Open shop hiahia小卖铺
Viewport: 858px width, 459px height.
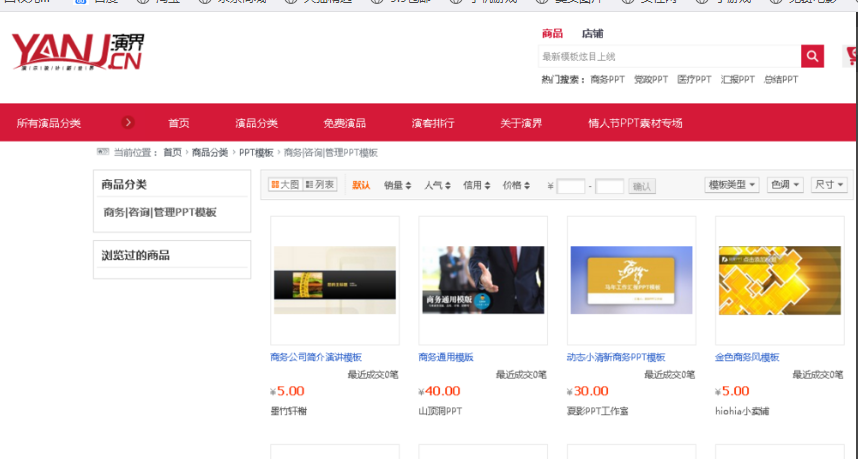coord(741,411)
